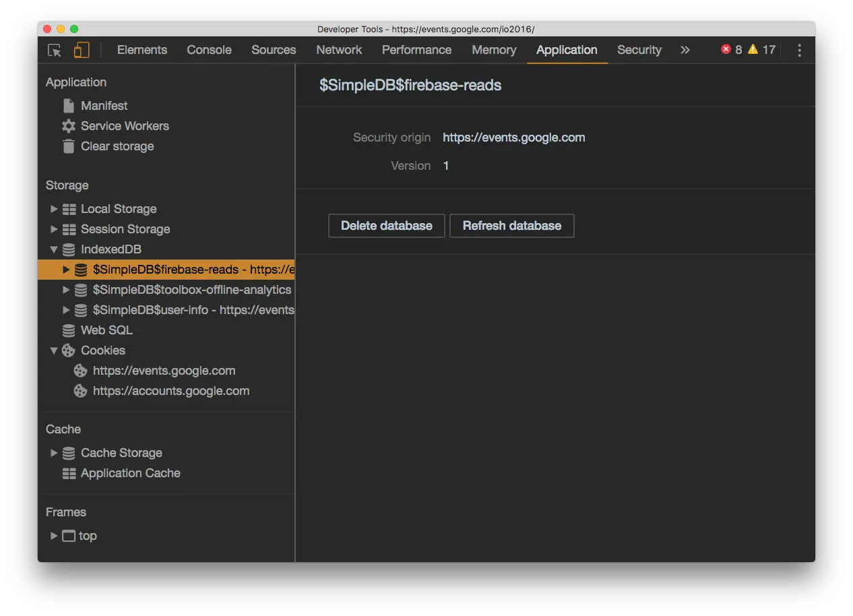Open Clear storage trash icon
Screen dimensions: 853x616
(x=69, y=146)
